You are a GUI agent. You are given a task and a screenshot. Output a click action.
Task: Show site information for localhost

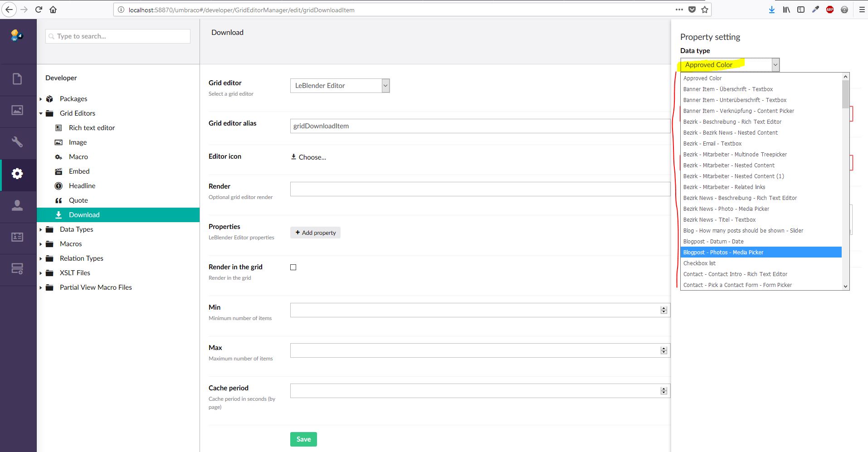click(x=121, y=10)
